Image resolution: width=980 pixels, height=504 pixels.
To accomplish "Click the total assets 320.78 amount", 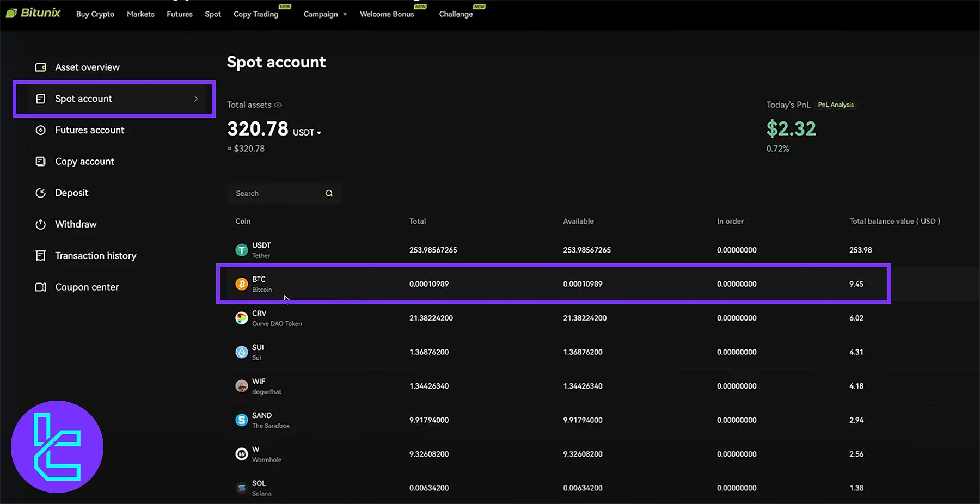I will (x=258, y=129).
